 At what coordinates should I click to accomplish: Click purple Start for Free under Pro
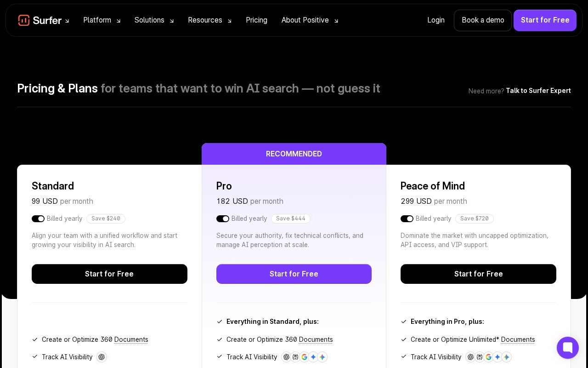click(x=294, y=274)
